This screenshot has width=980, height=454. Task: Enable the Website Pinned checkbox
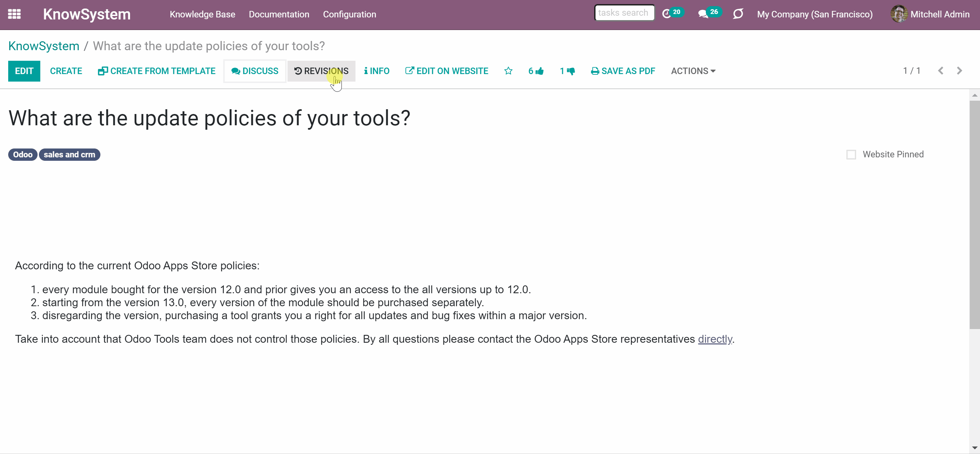tap(851, 154)
